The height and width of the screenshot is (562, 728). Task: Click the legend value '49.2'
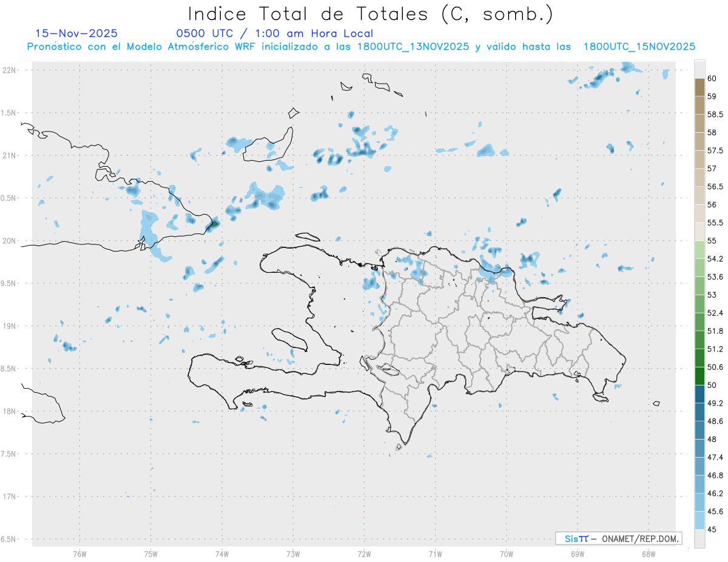[715, 403]
